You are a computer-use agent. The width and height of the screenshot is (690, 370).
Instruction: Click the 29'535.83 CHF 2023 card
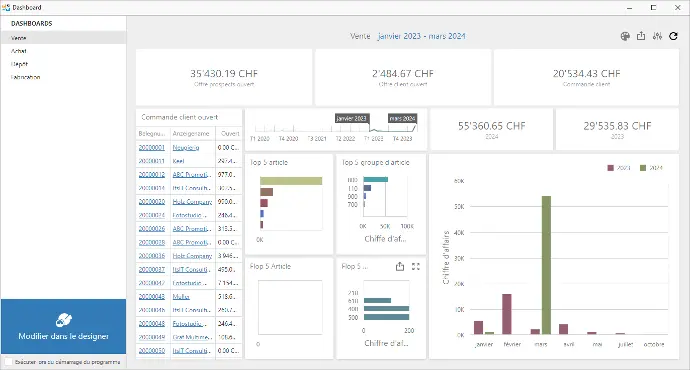tap(617, 129)
